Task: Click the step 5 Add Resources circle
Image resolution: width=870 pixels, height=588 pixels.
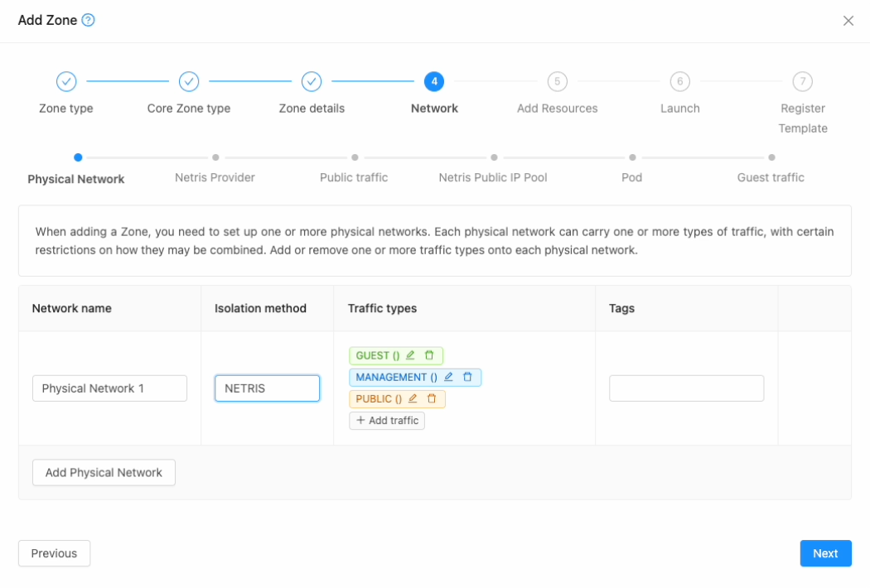Action: pyautogui.click(x=557, y=81)
